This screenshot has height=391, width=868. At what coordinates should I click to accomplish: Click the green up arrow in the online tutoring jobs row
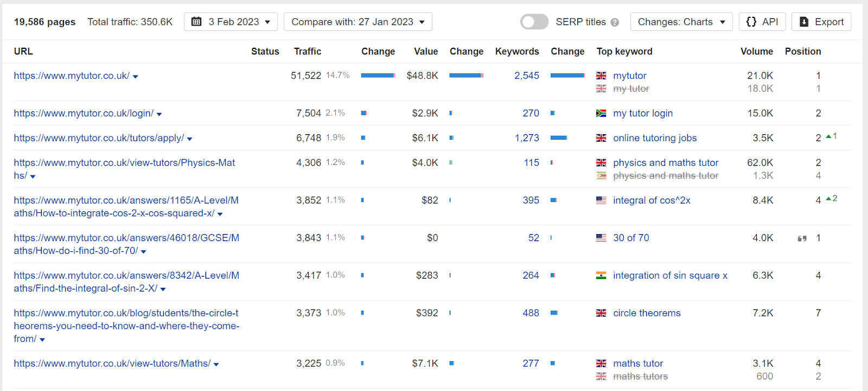(829, 136)
